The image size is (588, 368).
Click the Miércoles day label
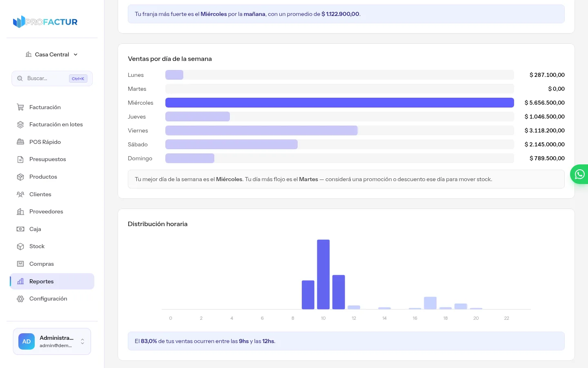tap(140, 103)
